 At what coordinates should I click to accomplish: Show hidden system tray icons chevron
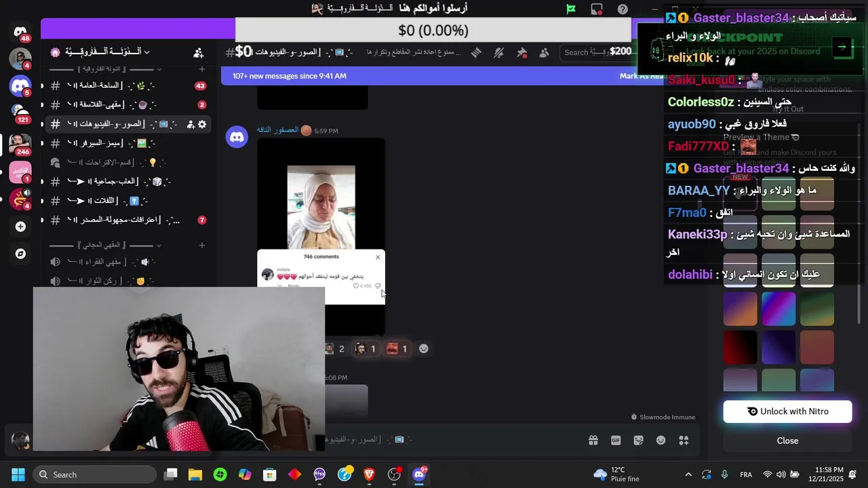688,474
